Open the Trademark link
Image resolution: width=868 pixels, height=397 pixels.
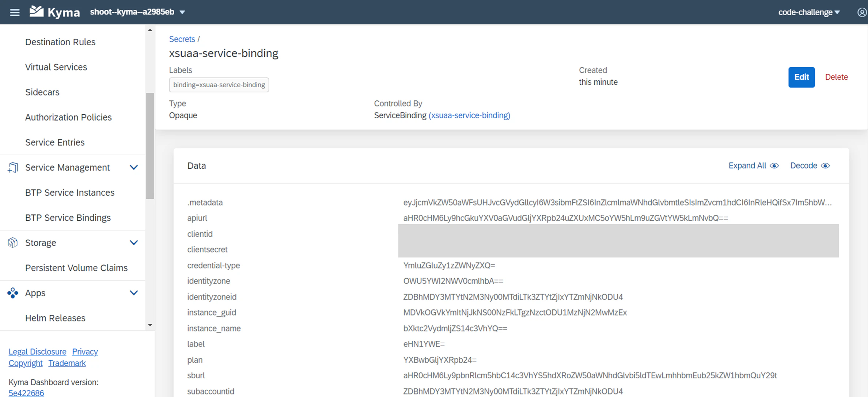point(67,363)
